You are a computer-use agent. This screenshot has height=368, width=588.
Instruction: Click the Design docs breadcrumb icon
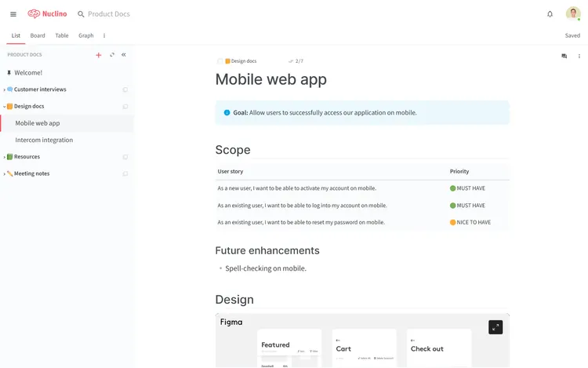tap(227, 61)
